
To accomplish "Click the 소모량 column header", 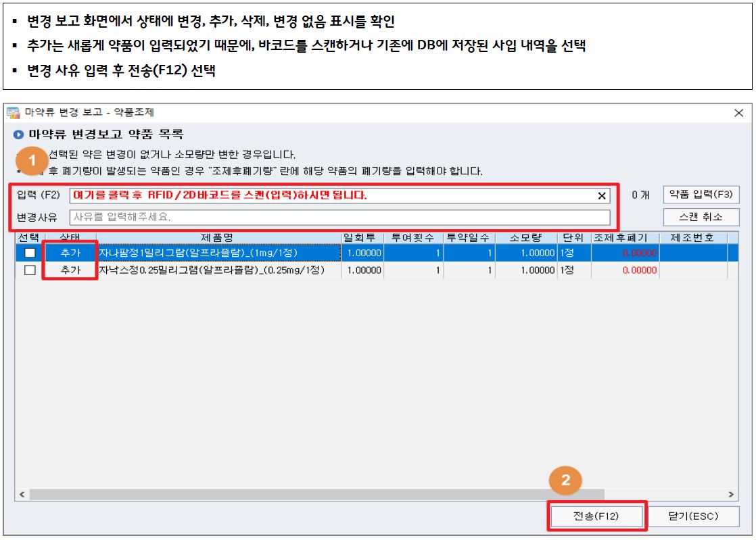I will tap(525, 238).
